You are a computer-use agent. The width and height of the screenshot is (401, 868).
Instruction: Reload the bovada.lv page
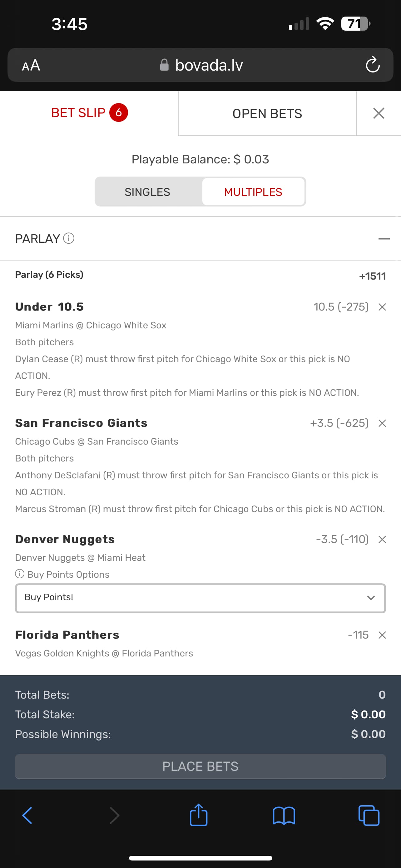click(x=372, y=65)
